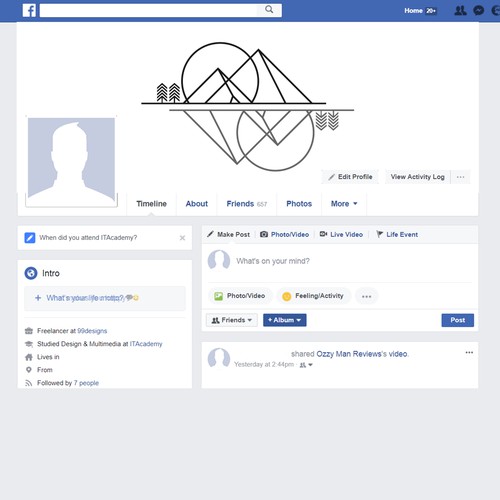Viewport: 500px width, 500px height.
Task: Click the blue Post button
Action: tap(458, 320)
